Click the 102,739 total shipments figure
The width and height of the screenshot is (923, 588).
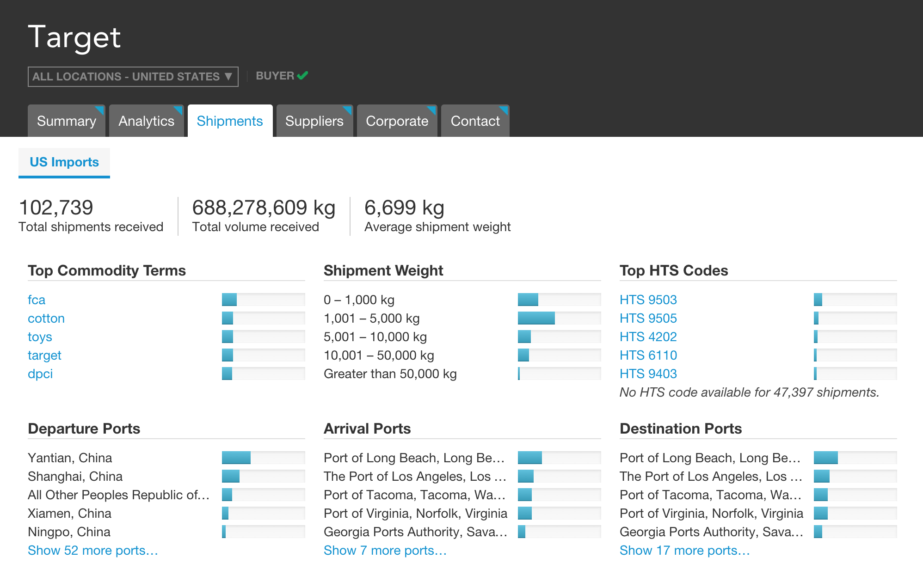(56, 208)
